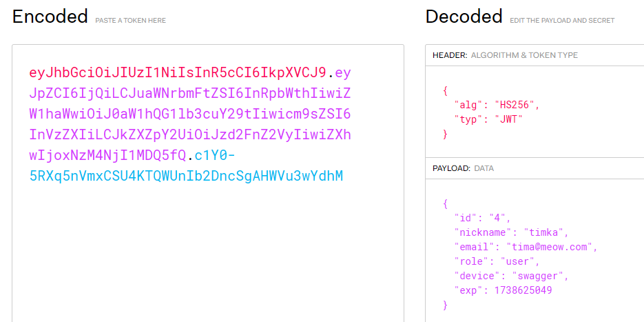The height and width of the screenshot is (322, 644).
Task: Click the email value tima@meow.com
Action: coord(550,247)
